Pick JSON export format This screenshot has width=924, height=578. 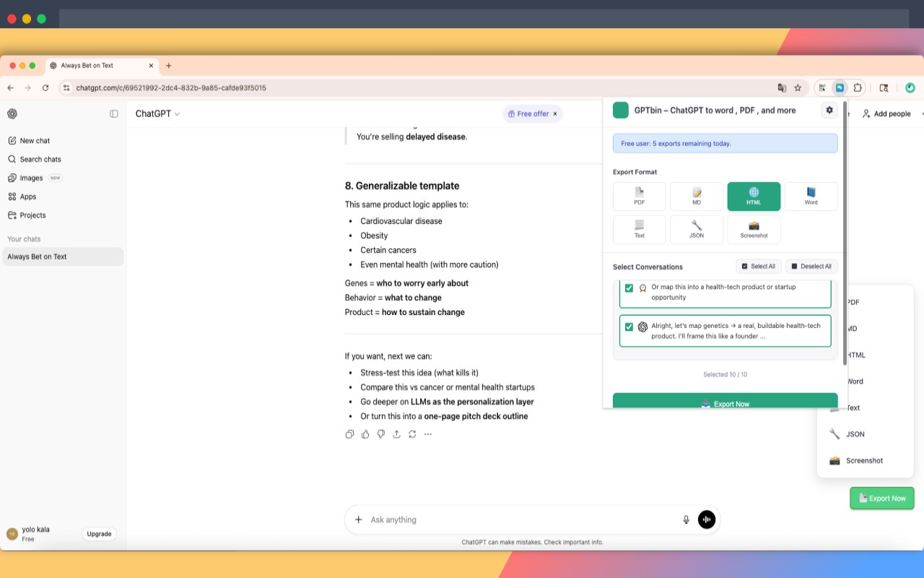pos(696,229)
